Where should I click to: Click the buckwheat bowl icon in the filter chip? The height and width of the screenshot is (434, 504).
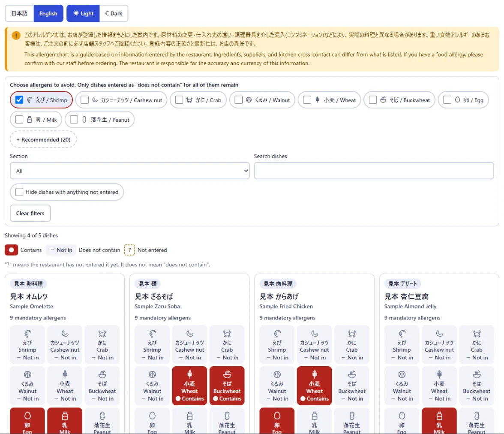383,100
